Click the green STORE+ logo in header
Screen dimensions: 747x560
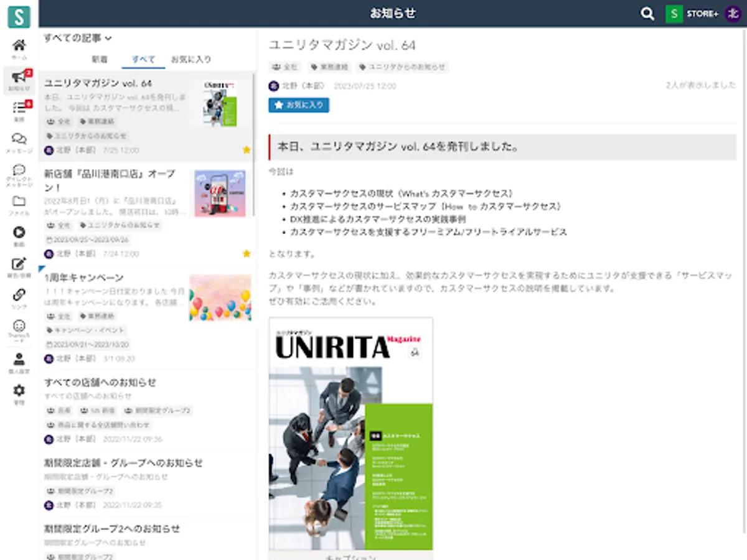[674, 14]
